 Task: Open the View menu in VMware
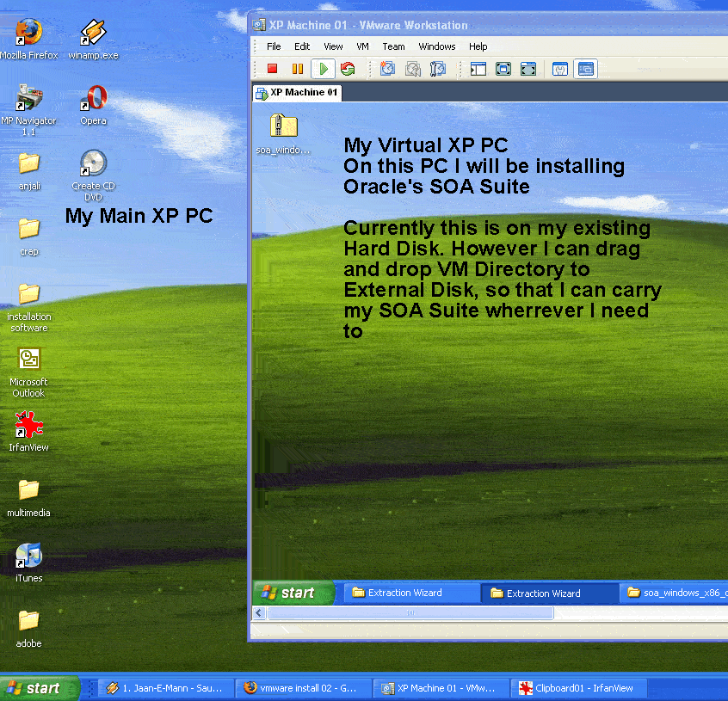click(x=333, y=46)
